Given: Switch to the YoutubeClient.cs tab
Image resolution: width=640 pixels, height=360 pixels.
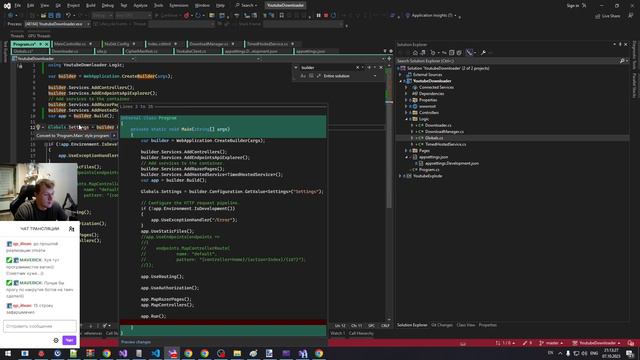Looking at the screenshot, I should (191, 51).
